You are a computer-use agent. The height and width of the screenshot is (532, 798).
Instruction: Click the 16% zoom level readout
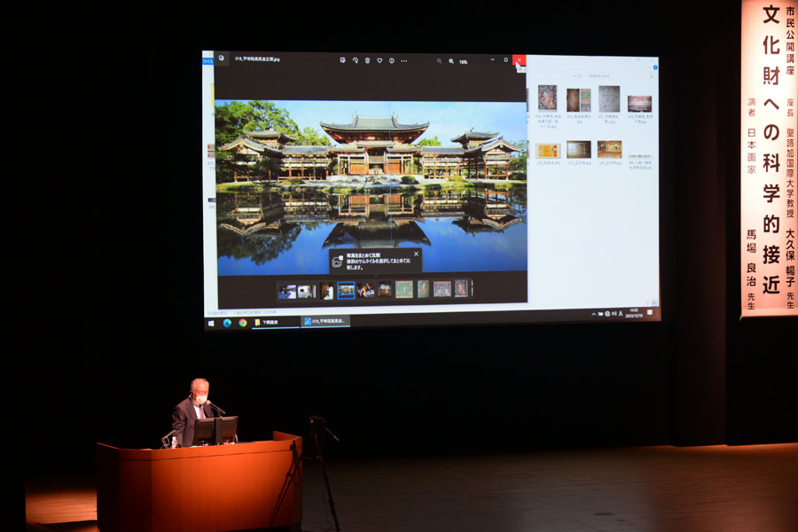point(463,61)
